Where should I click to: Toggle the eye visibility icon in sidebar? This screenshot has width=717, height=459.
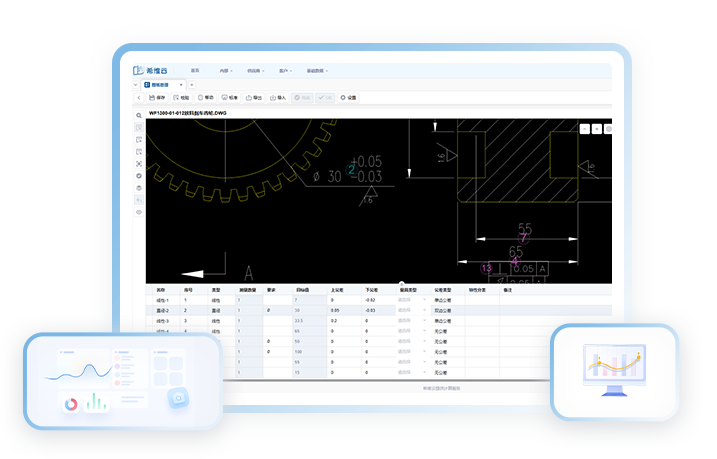[x=138, y=211]
